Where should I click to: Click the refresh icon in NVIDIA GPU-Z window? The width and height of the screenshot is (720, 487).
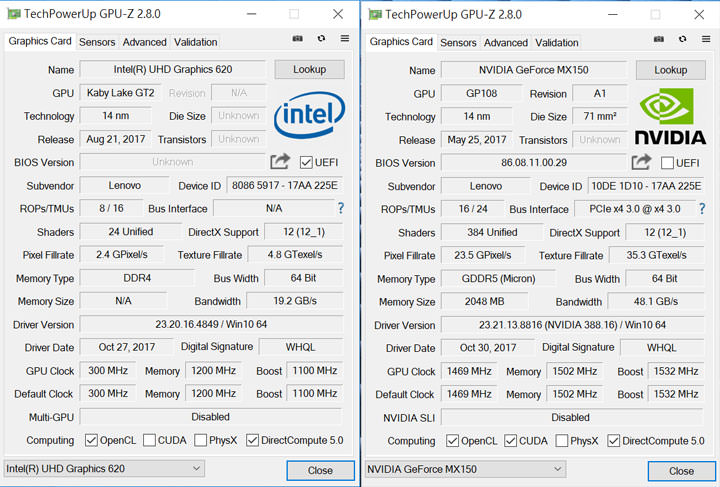point(682,39)
